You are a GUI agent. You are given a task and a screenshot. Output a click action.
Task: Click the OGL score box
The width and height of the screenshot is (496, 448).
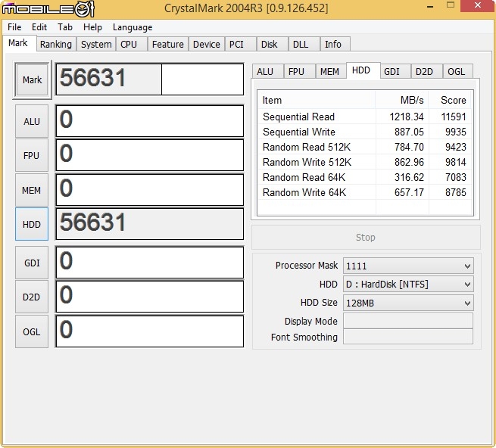coord(150,331)
